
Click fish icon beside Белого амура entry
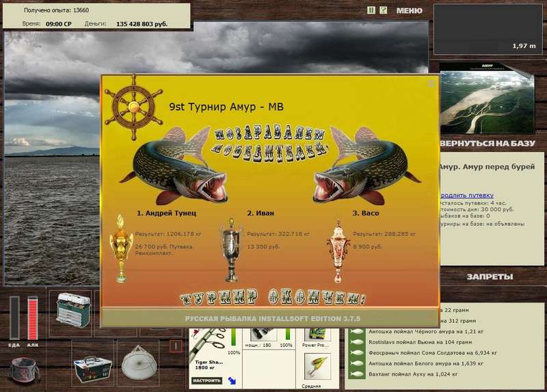tap(356, 363)
